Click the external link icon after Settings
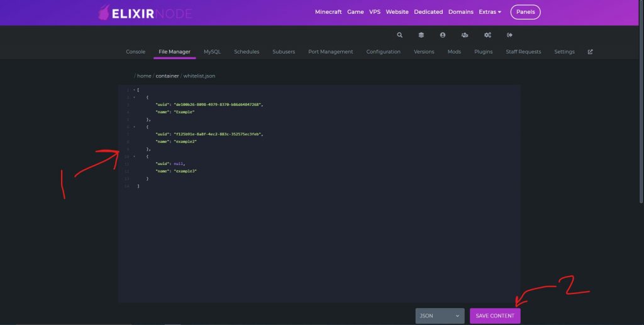 pos(590,52)
